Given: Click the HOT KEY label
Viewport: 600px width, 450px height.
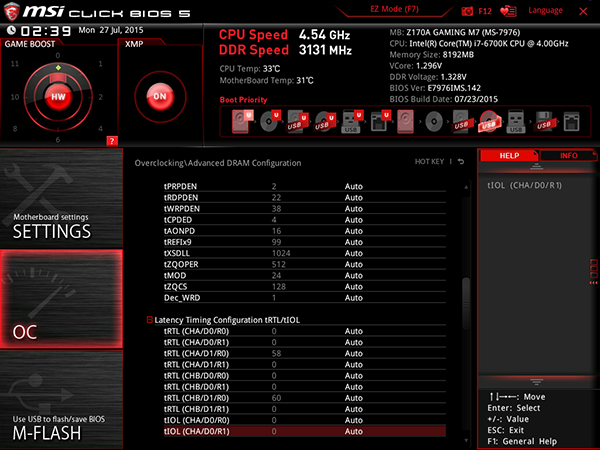Looking at the screenshot, I should coord(429,161).
